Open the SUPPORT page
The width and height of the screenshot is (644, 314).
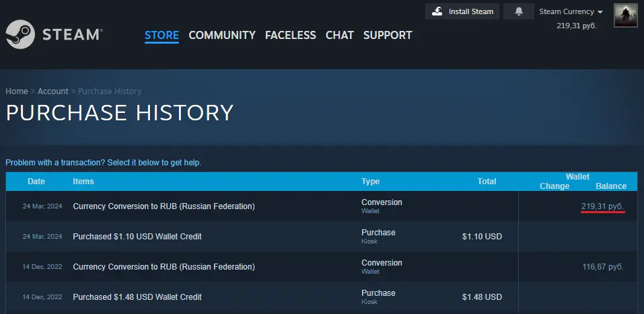388,35
